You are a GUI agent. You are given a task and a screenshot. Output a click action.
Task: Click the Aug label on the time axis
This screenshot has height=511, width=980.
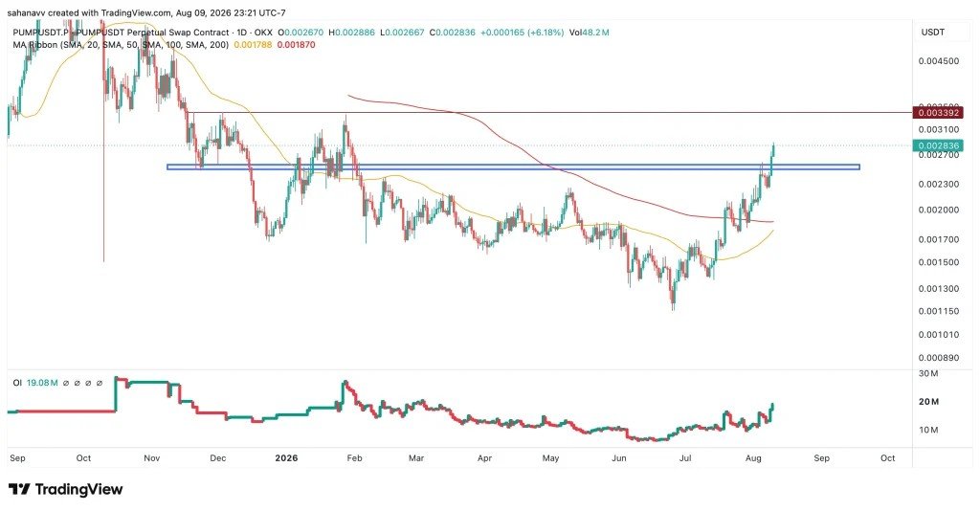754,458
